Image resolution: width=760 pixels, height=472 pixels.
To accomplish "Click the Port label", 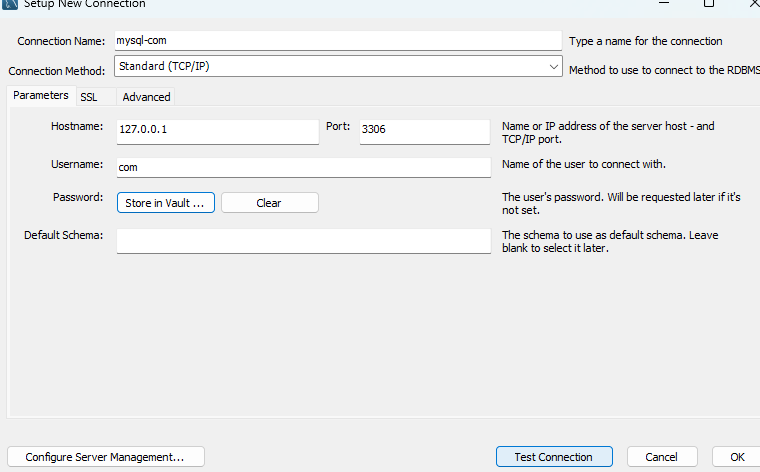I will pyautogui.click(x=338, y=126).
